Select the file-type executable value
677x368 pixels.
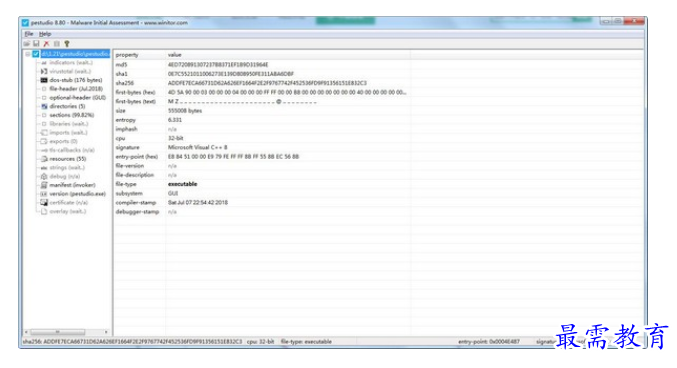182,184
